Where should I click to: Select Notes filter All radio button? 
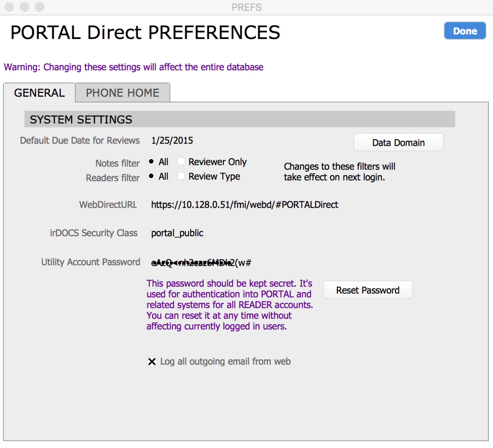[151, 162]
